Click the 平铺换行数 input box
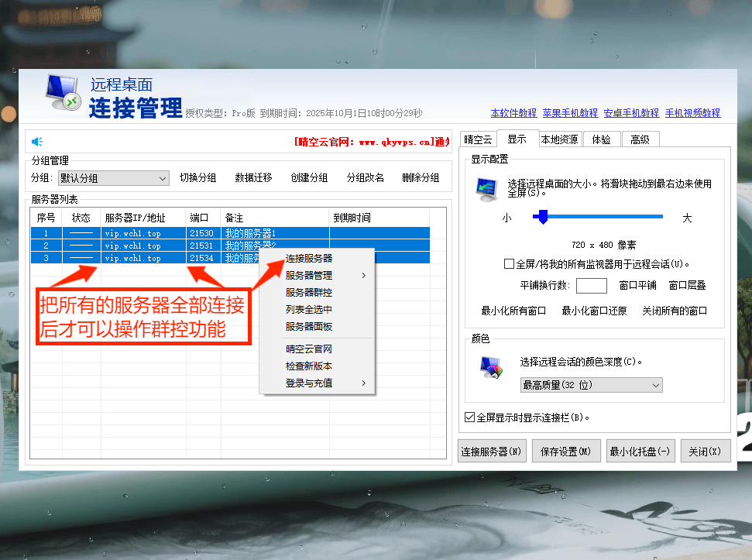Viewport: 752px width, 560px height. click(591, 286)
